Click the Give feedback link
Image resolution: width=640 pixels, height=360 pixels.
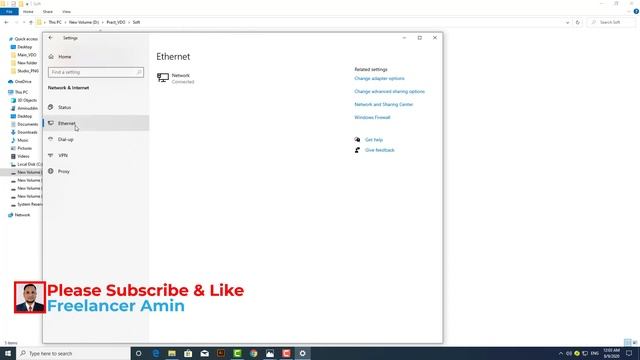[380, 150]
